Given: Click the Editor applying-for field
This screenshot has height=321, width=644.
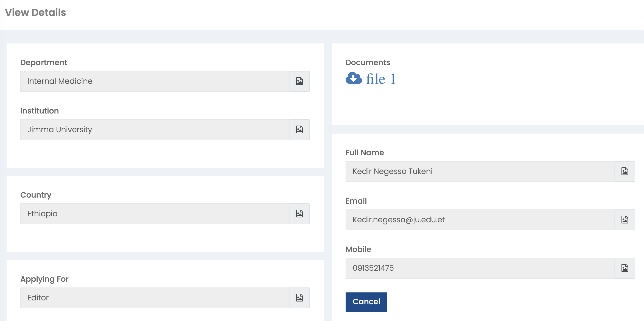Looking at the screenshot, I should tap(155, 298).
